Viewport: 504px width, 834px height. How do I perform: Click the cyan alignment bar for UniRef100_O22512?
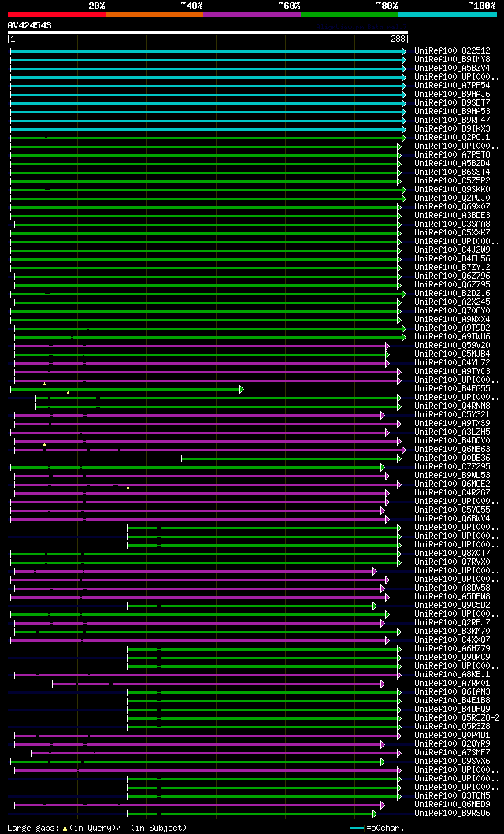point(206,51)
